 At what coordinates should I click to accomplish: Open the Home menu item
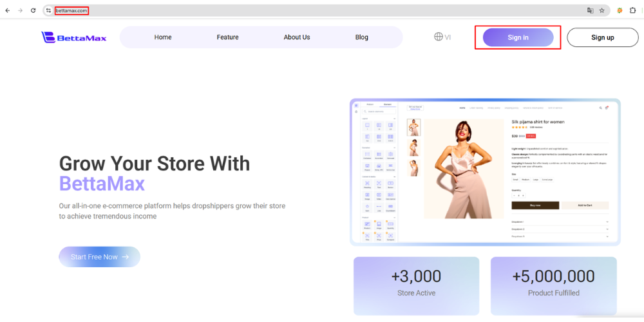tap(163, 37)
